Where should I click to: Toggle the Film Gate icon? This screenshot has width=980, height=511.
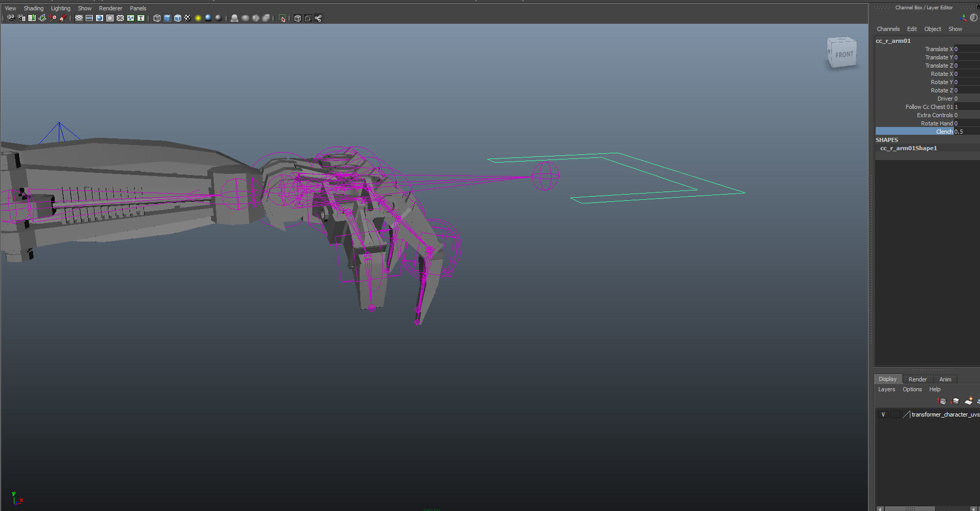(89, 18)
